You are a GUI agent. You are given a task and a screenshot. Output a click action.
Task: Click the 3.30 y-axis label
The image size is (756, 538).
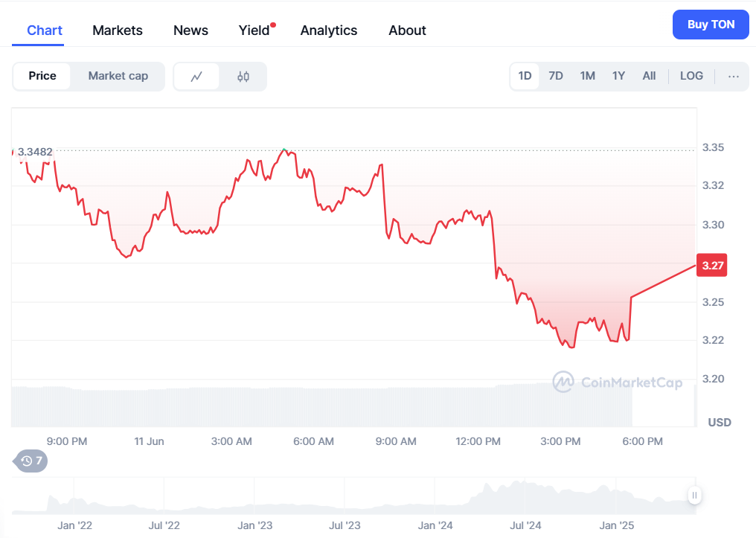tap(713, 225)
